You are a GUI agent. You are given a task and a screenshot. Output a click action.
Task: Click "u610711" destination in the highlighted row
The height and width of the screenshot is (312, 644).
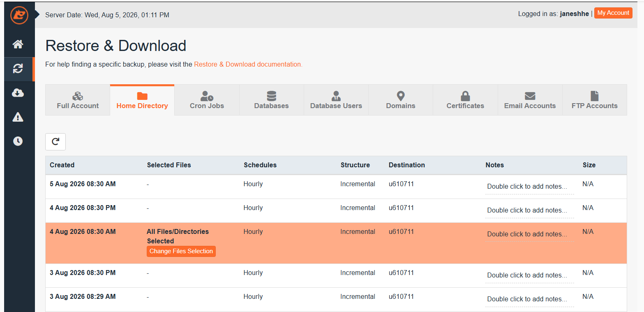[401, 232]
